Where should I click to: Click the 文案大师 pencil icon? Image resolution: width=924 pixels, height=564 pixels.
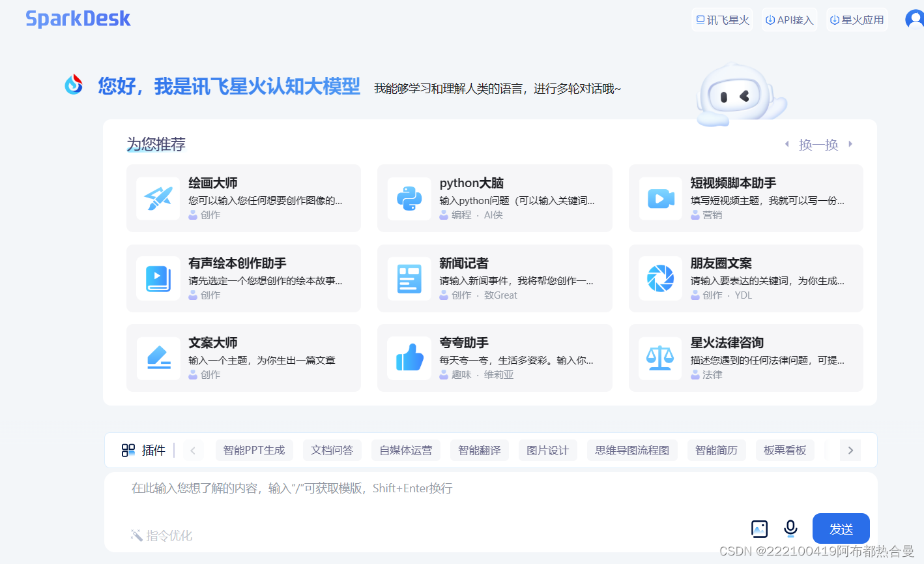point(158,358)
